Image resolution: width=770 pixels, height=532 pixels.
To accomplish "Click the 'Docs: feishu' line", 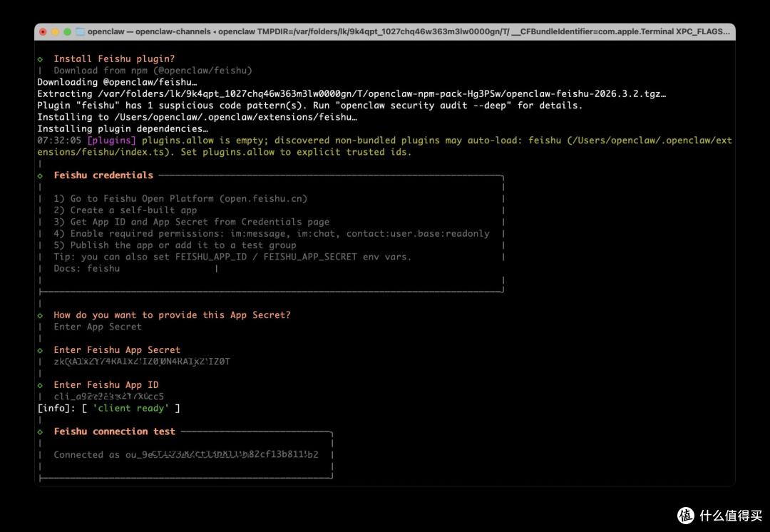I will pos(86,268).
